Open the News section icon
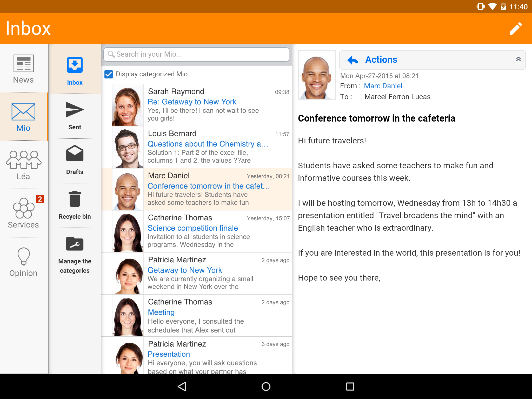532x399 pixels. coord(23,63)
